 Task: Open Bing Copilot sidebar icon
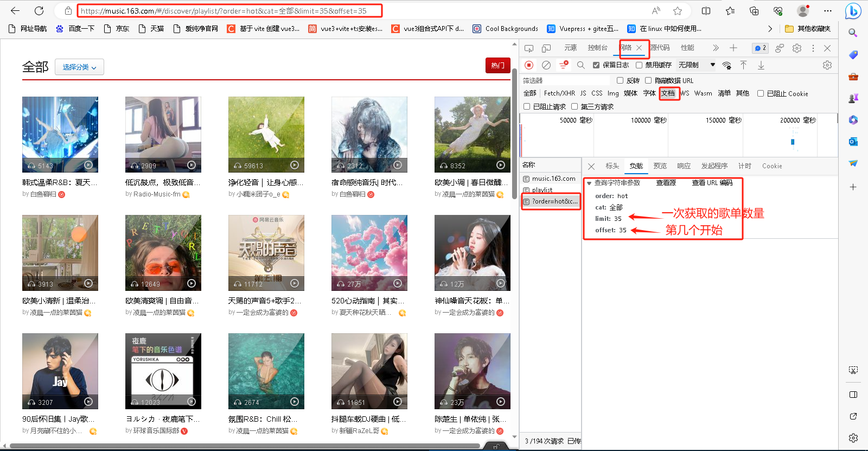click(853, 10)
